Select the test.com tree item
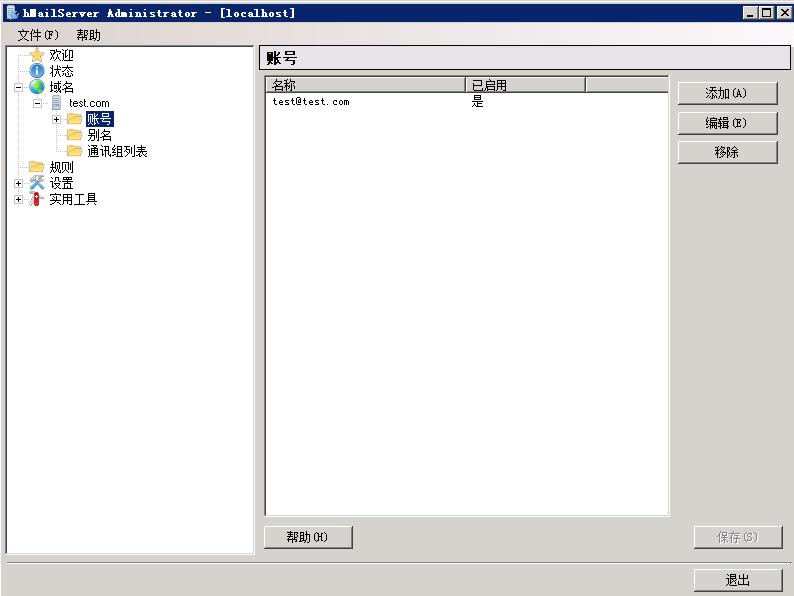 pyautogui.click(x=89, y=103)
